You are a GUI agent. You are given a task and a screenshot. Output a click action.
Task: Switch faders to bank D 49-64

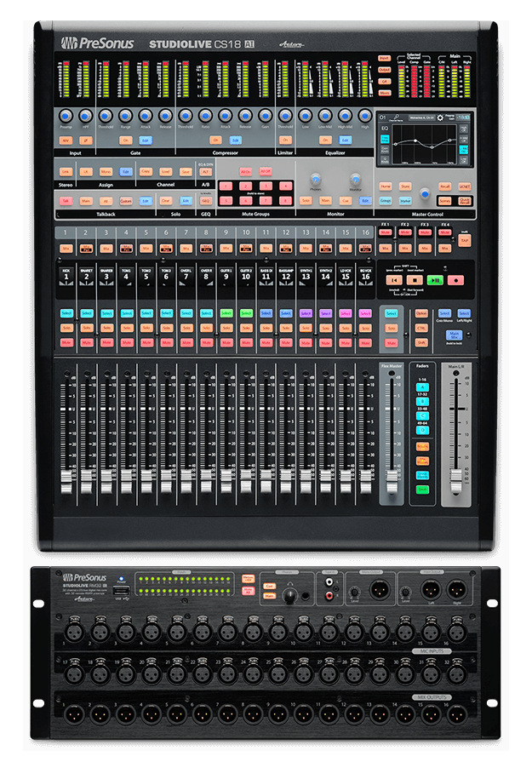click(422, 430)
